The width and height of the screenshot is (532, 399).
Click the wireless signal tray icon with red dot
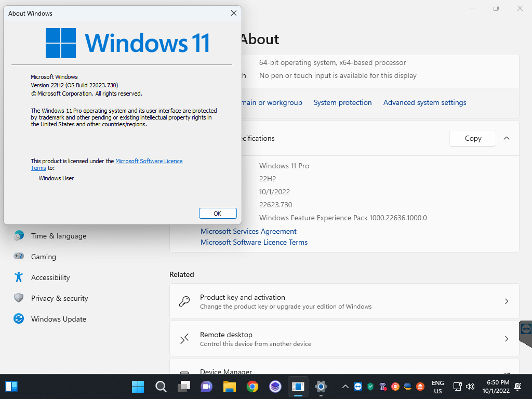(x=383, y=387)
